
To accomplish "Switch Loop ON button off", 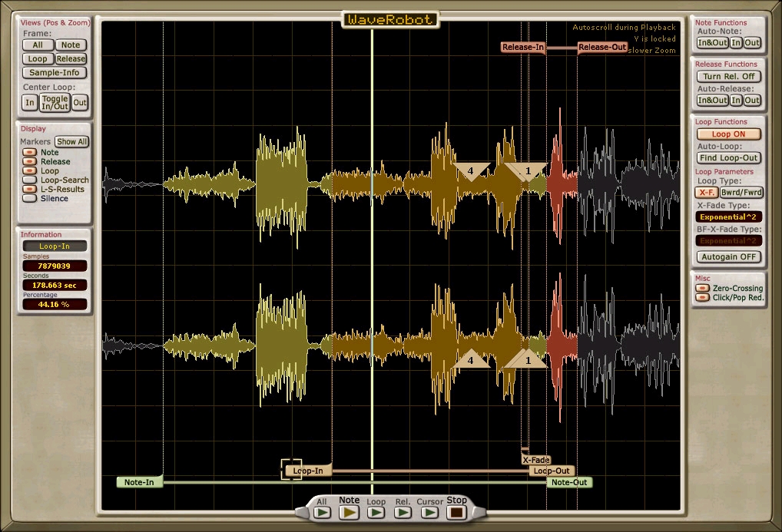I will tap(729, 134).
